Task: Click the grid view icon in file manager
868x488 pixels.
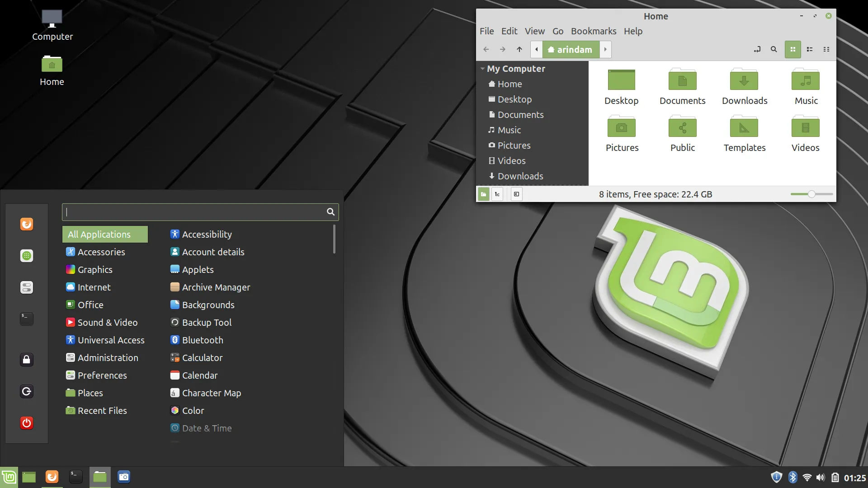Action: tap(793, 49)
